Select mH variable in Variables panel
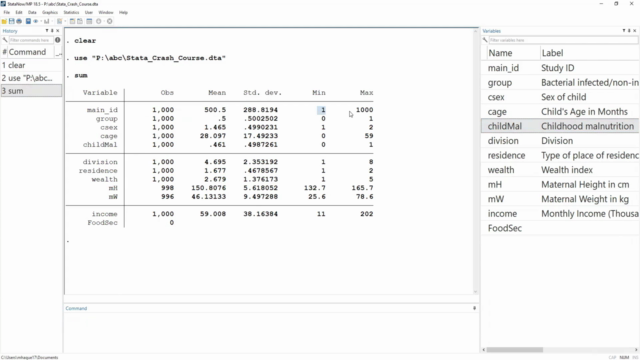 [x=560, y=184]
